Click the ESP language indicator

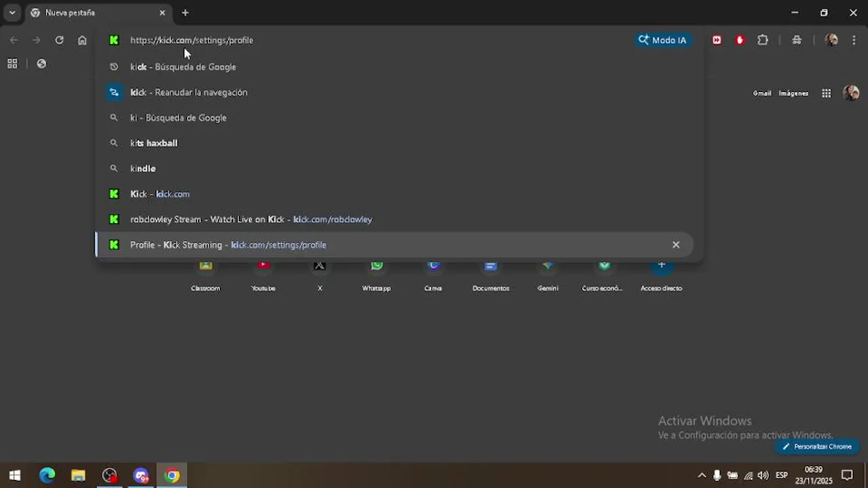[781, 476]
